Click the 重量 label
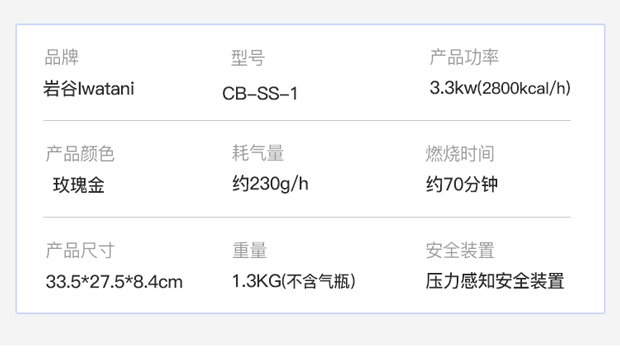Image resolution: width=620 pixels, height=360 pixels. 250,250
